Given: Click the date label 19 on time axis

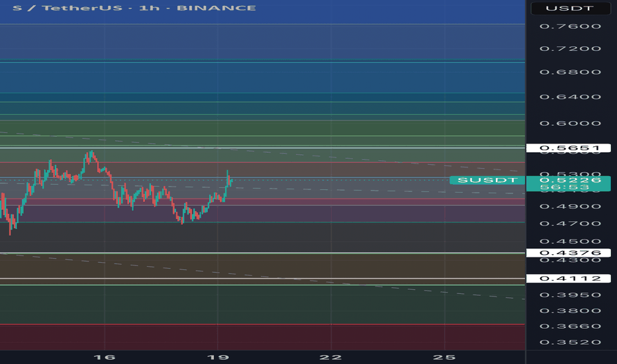Looking at the screenshot, I should 218,357.
